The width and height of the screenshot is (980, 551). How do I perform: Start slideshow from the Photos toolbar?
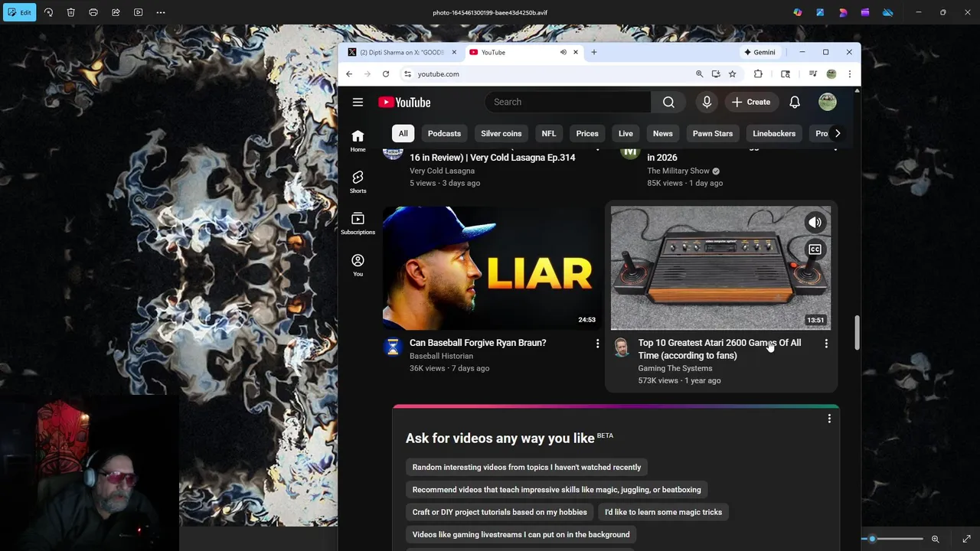point(138,12)
